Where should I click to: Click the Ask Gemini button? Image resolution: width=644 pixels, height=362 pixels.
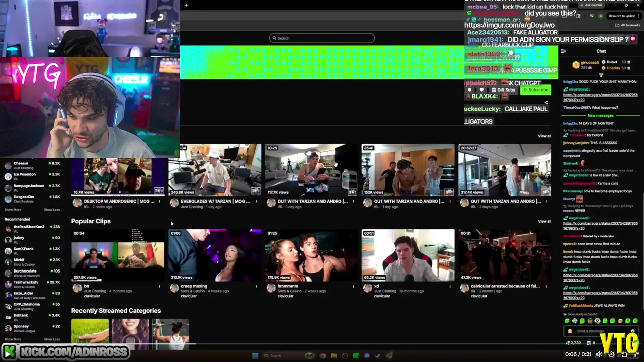click(590, 5)
